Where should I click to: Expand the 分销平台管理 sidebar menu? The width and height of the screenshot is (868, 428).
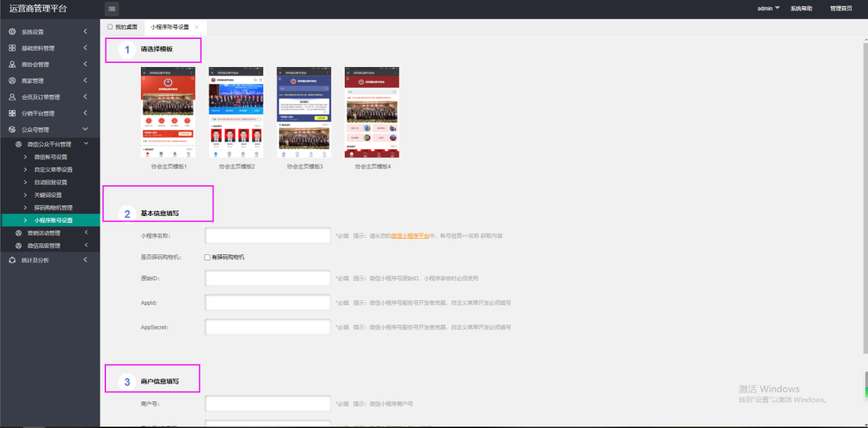tap(85, 113)
